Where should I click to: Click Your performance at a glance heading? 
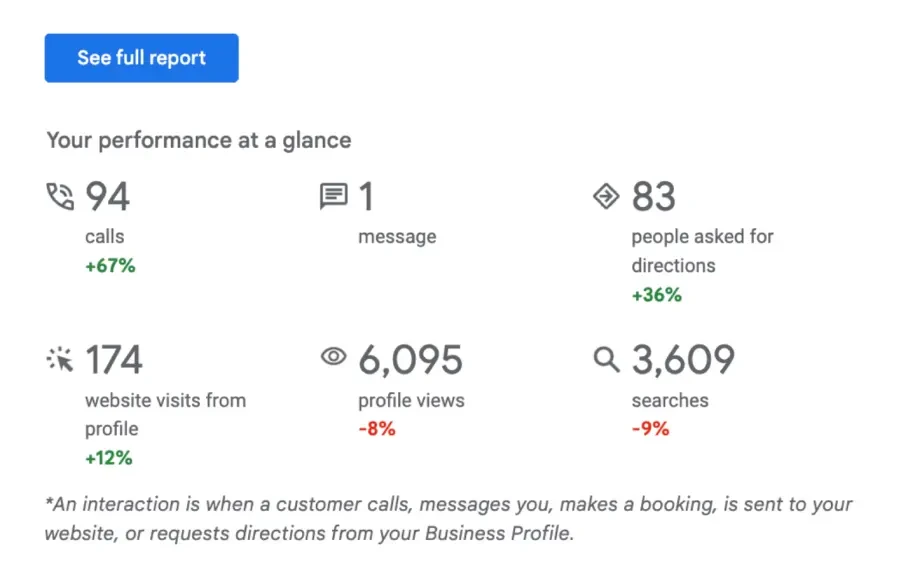pos(199,140)
